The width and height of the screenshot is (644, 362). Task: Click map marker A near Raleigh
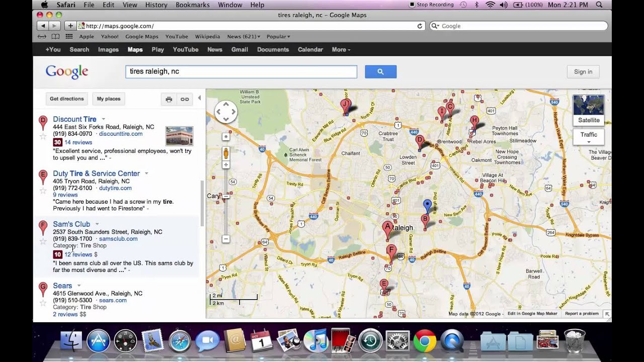pos(387,230)
